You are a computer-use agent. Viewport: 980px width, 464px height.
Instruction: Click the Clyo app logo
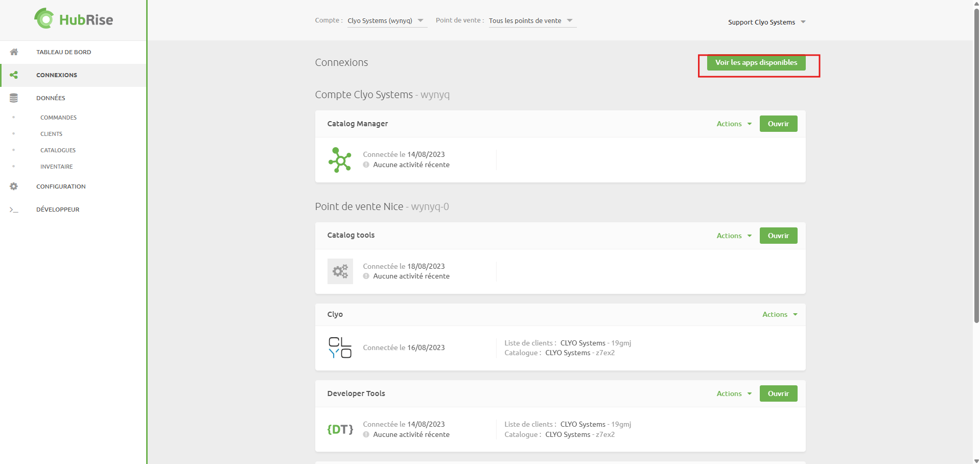pos(340,347)
